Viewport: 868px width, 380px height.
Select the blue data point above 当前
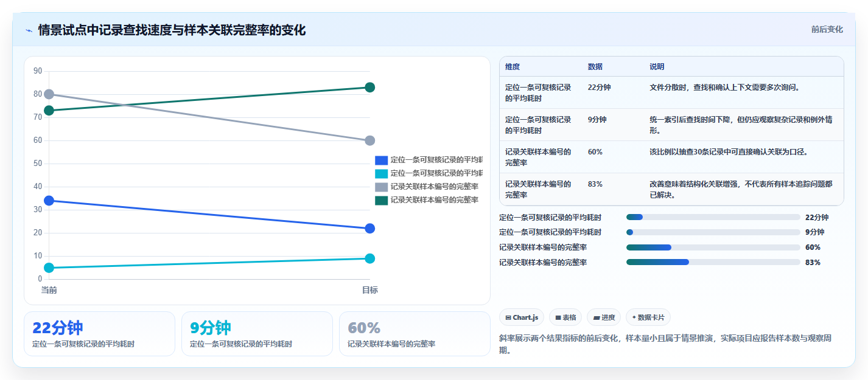click(49, 201)
